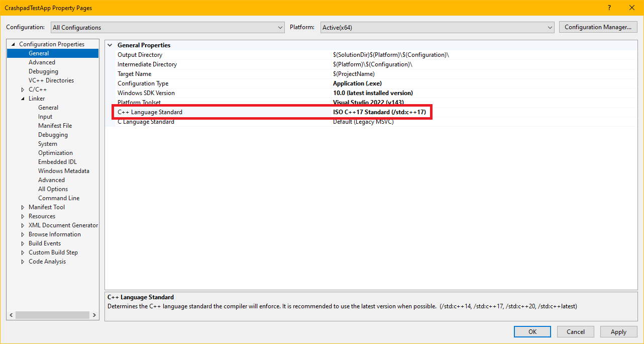The image size is (644, 344).
Task: Select Linker Command Line page
Action: point(59,198)
